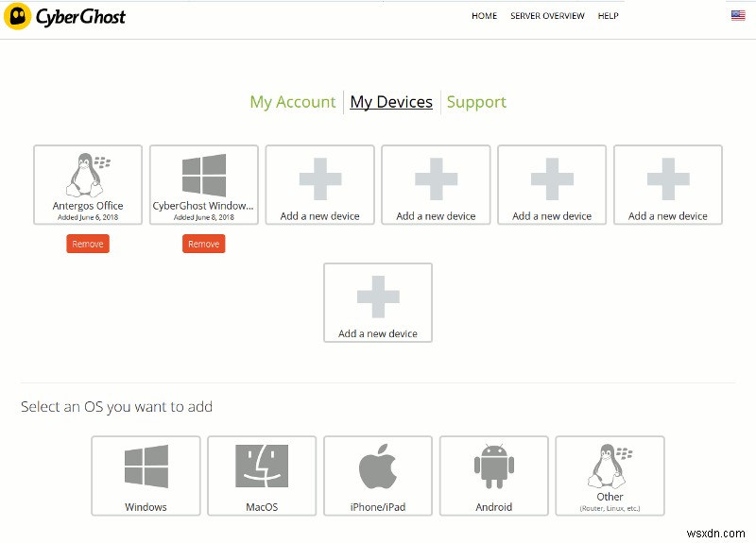Choose the iPhone/iPad Apple icon
This screenshot has height=543, width=756.
pos(378,467)
